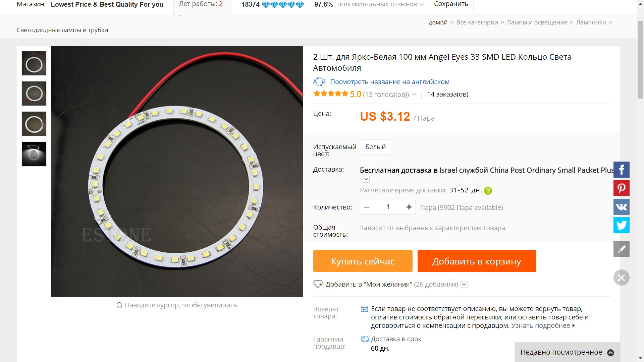Click heart icon for wish list

coord(318,284)
